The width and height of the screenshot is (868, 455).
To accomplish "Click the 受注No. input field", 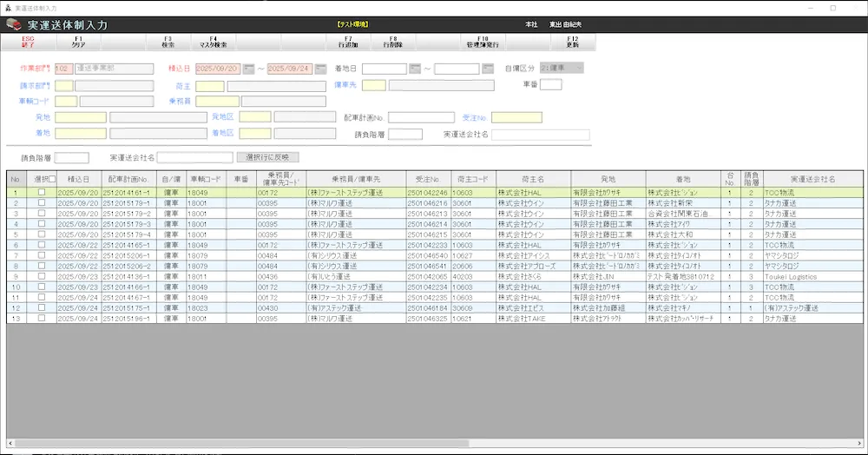I will coord(516,117).
